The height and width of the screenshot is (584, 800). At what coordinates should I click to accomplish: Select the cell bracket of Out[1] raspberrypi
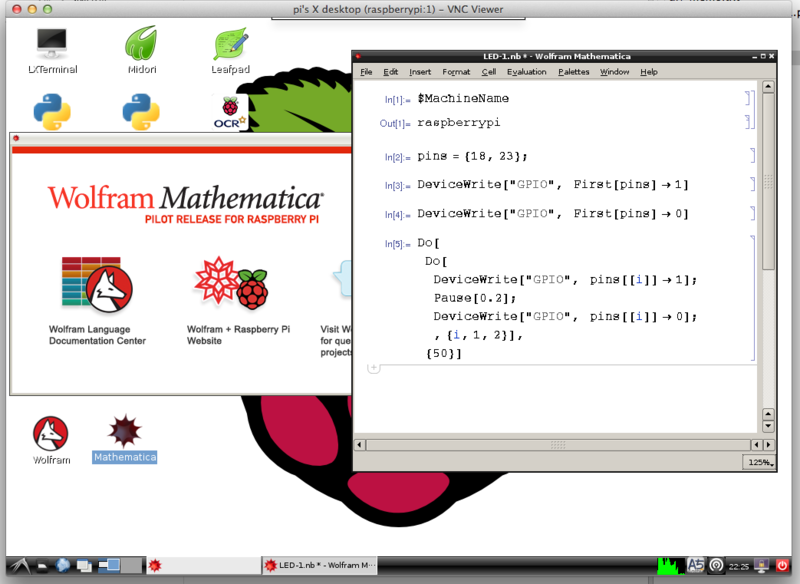pos(749,122)
